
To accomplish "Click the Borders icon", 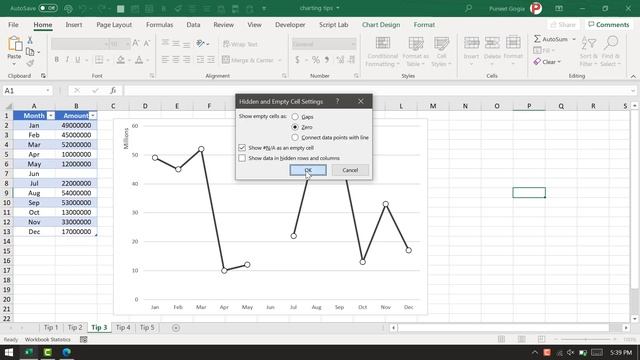I will pos(99,60).
